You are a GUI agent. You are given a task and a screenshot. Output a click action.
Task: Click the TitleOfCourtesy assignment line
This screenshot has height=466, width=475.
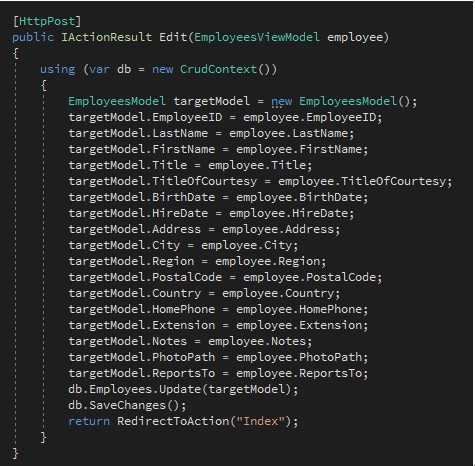[260, 181]
